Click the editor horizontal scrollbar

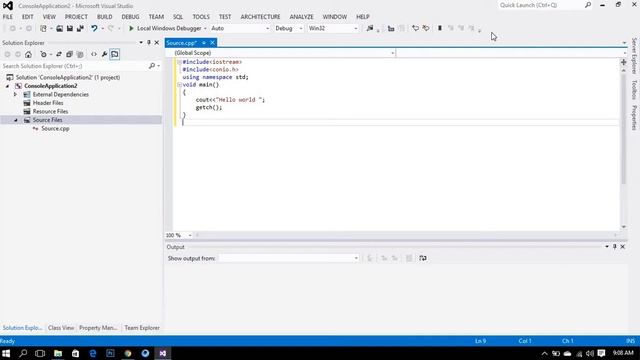(x=406, y=235)
